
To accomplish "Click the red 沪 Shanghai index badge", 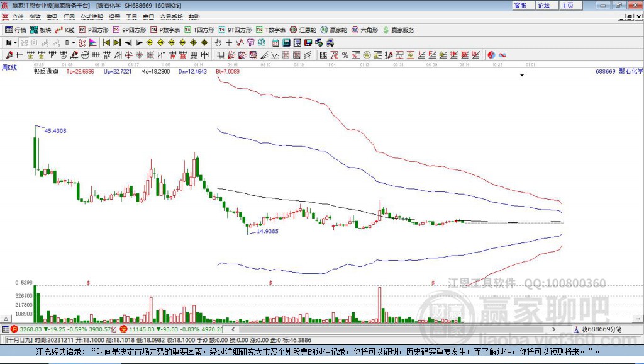I will coord(14,329).
